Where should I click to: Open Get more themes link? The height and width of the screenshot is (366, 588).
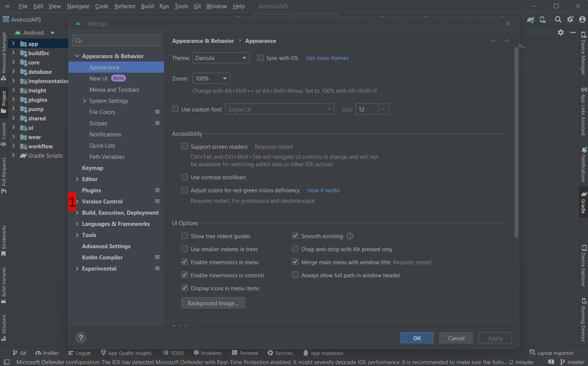click(327, 58)
